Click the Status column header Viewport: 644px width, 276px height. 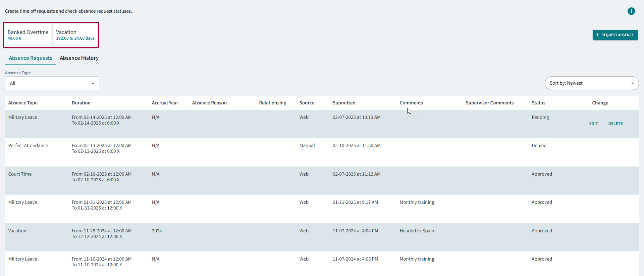coord(538,103)
